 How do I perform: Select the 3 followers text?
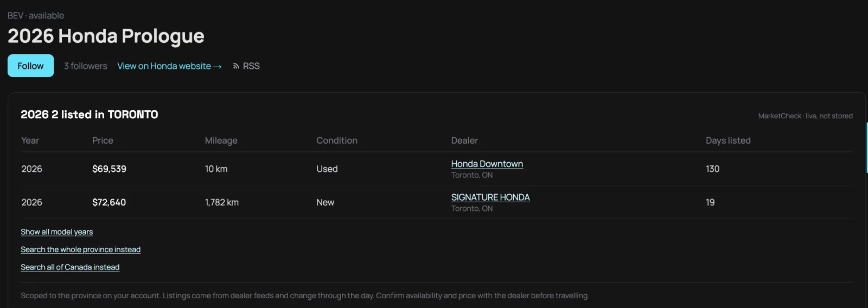pyautogui.click(x=86, y=66)
